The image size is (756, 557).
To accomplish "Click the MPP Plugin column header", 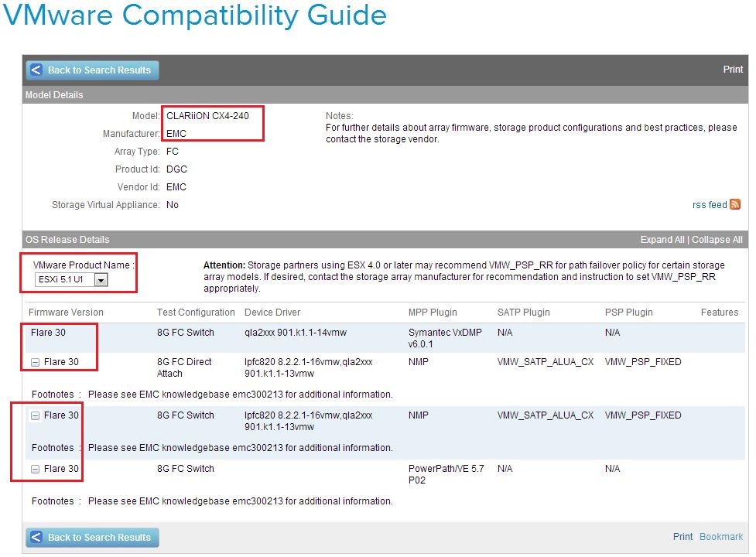I will pos(433,313).
